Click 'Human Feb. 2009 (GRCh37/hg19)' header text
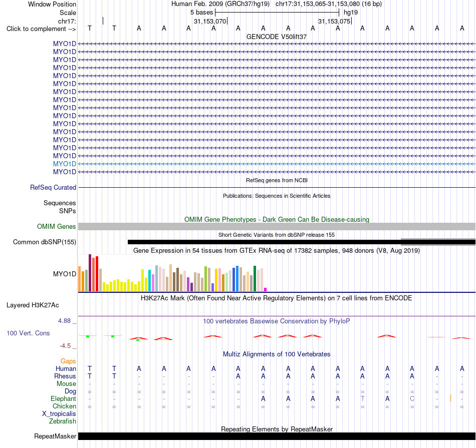Image resolution: width=476 pixels, height=448 pixels. (220, 4)
